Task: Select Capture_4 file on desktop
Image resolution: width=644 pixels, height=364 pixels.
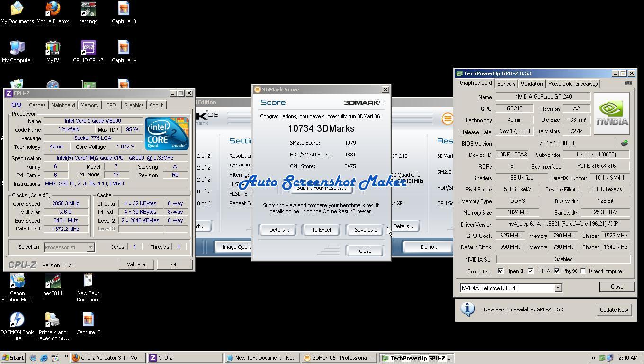Action: click(x=124, y=52)
